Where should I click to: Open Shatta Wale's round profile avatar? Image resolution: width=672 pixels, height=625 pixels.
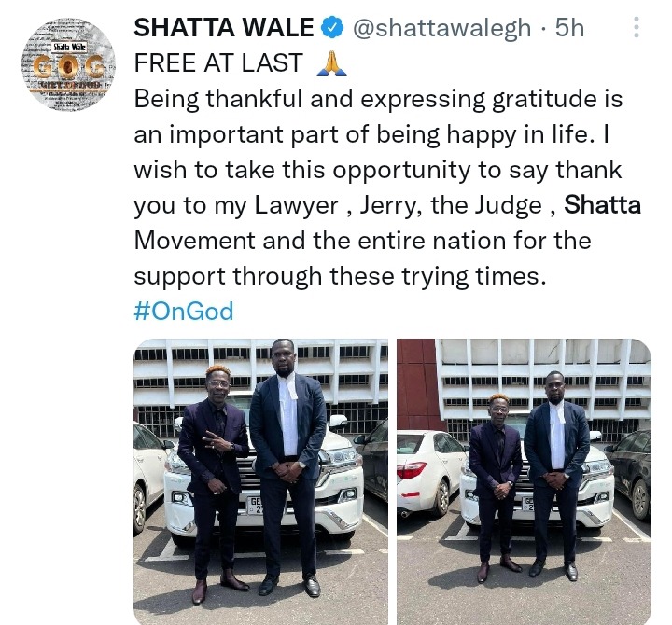[x=68, y=63]
